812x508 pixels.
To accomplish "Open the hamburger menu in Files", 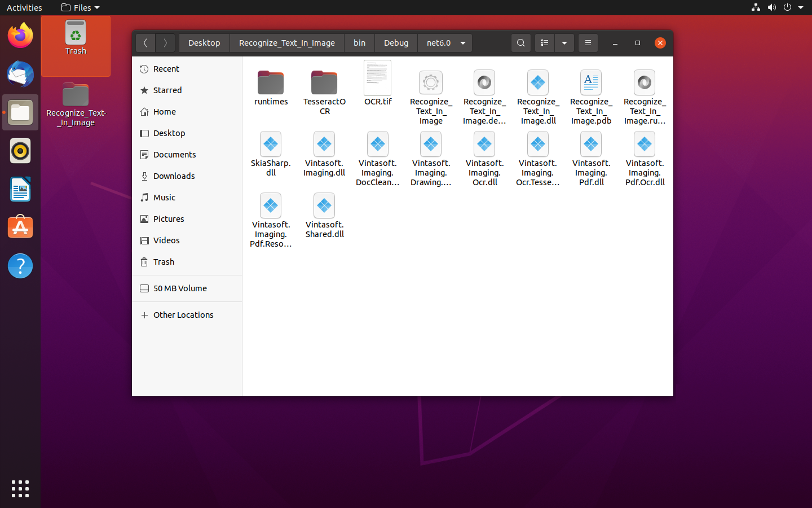I will click(x=588, y=43).
